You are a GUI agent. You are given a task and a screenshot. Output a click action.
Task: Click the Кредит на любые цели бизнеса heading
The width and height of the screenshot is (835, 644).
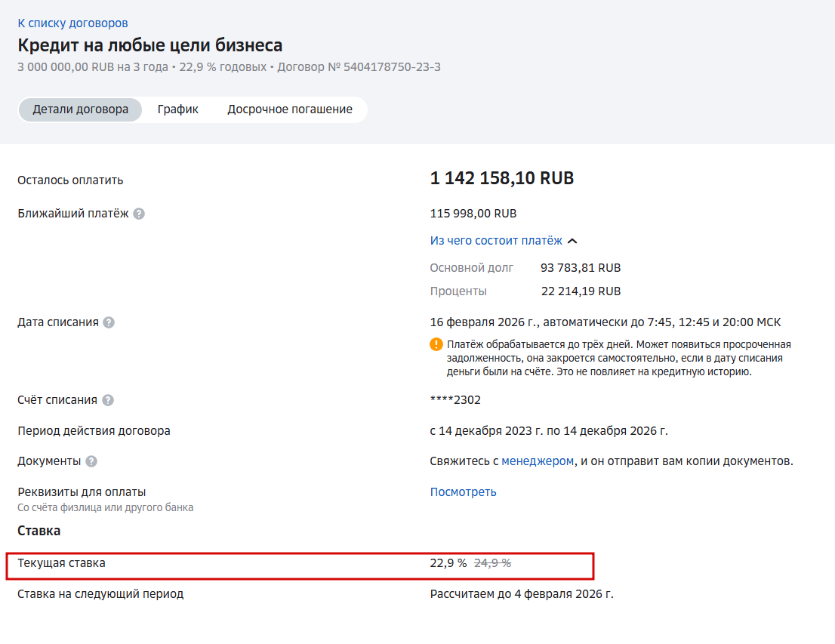coord(149,45)
